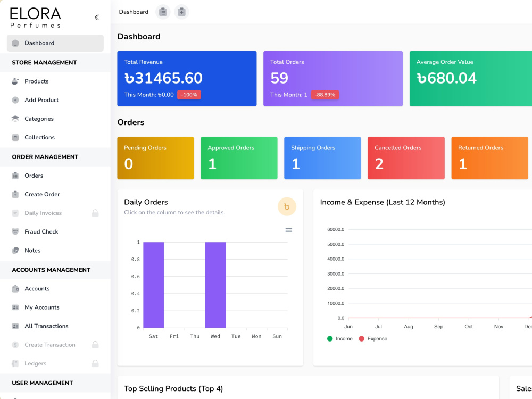Click the All Transactions icon
Image resolution: width=532 pixels, height=399 pixels.
tap(15, 326)
